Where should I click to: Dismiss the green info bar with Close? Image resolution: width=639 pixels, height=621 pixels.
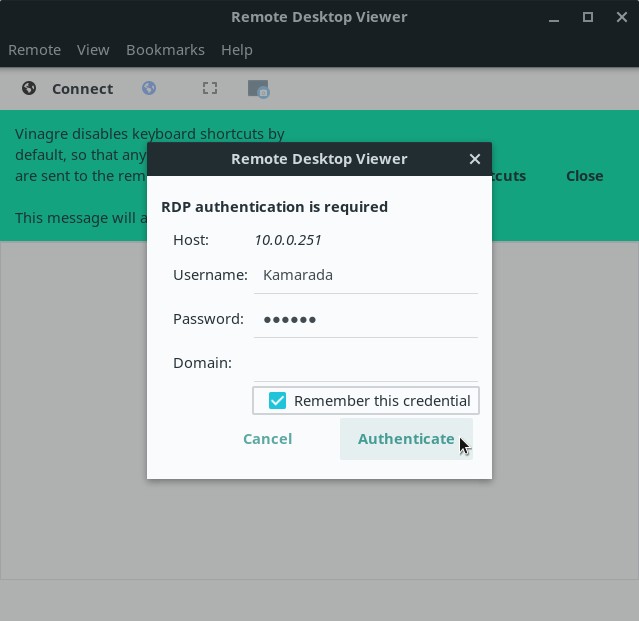click(x=584, y=175)
